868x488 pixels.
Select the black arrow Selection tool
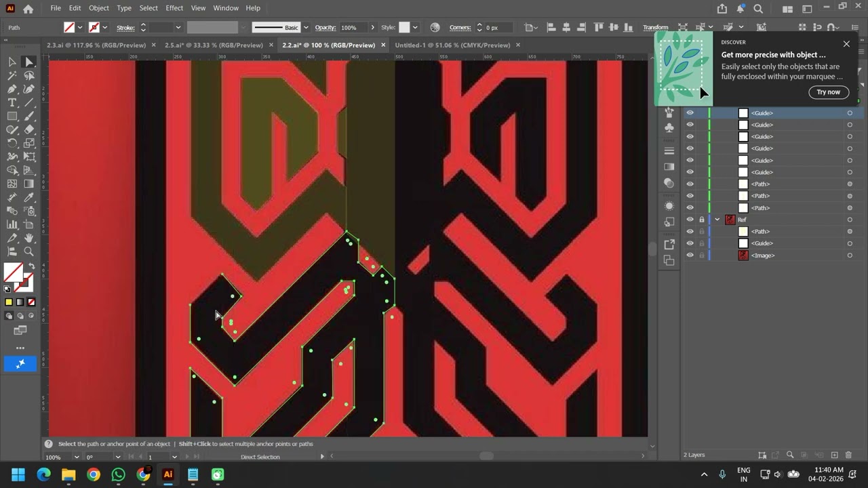[x=12, y=62]
